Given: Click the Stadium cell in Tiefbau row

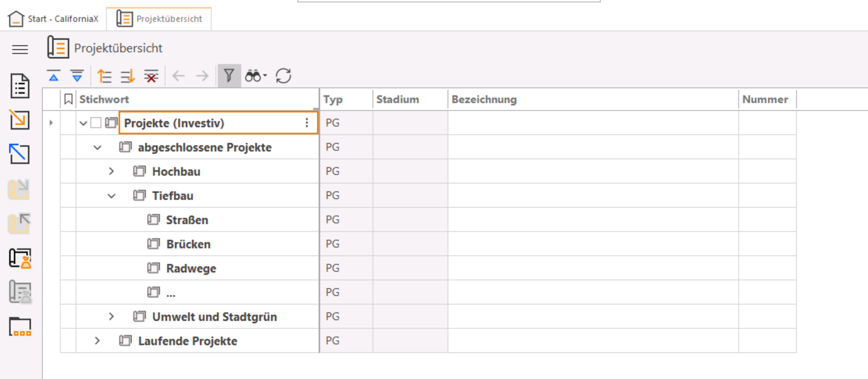Looking at the screenshot, I should point(411,196).
